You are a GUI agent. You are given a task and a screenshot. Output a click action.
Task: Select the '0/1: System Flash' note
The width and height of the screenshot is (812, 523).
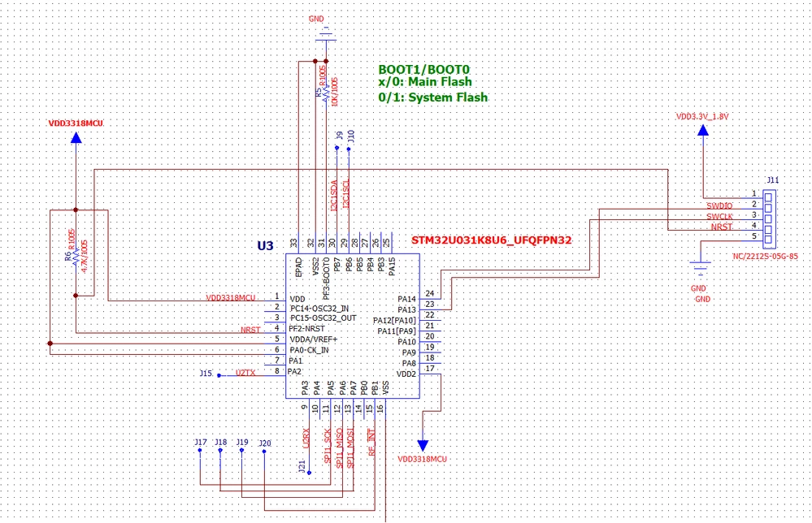[x=433, y=97]
